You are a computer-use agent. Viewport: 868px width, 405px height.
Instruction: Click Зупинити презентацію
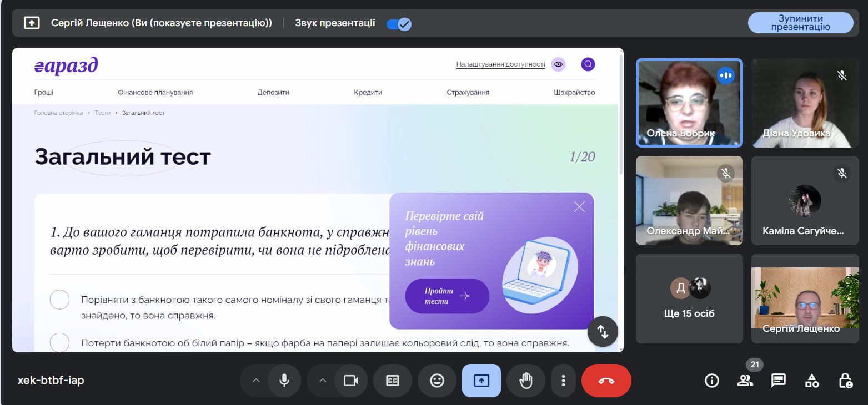801,23
